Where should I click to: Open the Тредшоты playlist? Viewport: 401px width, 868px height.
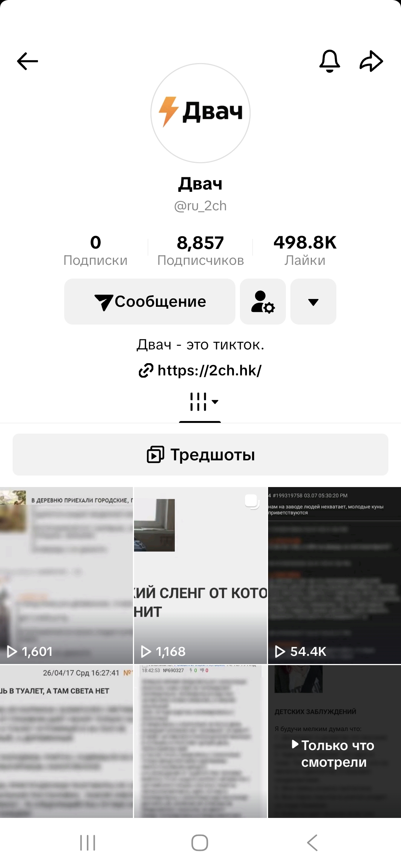200,454
